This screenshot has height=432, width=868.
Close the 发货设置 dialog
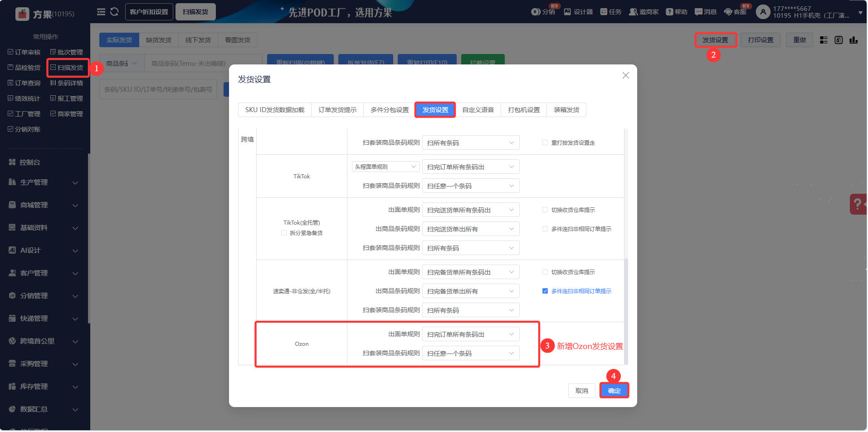626,75
